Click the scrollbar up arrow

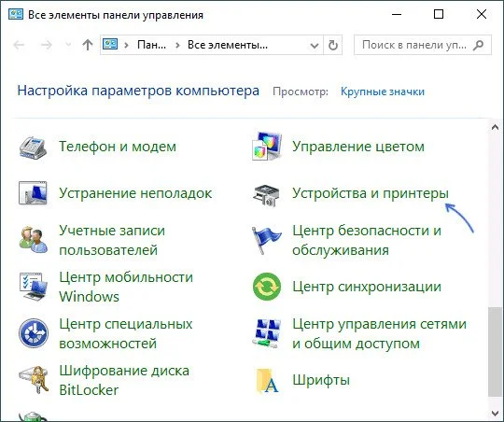tap(495, 127)
